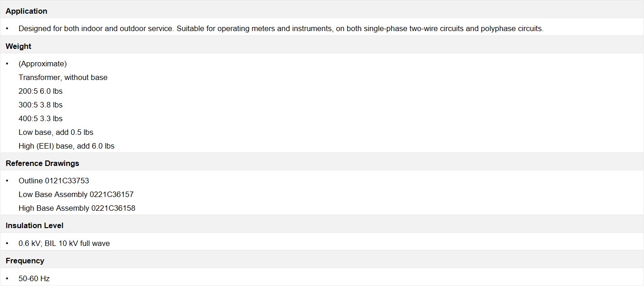Click 'Low base, add 0.5 lbs' line
Image resolution: width=644 pixels, height=288 pixels.
[56, 132]
